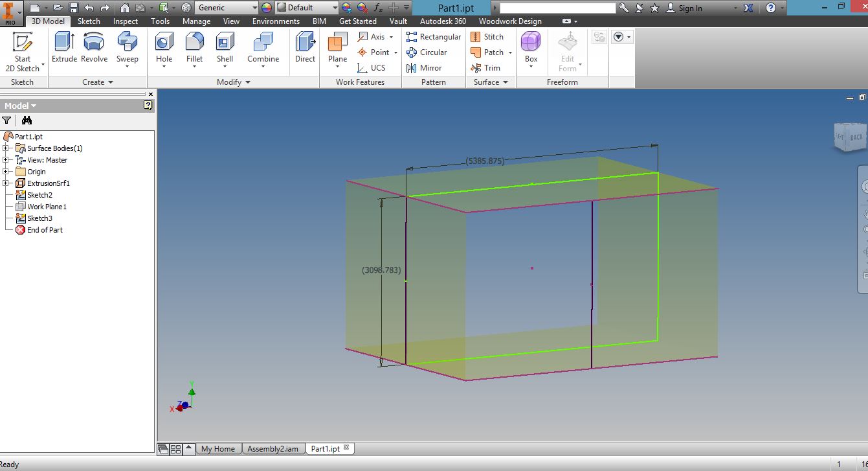Expand Surface Bodies(1) in model tree
This screenshot has width=868, height=471.
click(x=5, y=148)
